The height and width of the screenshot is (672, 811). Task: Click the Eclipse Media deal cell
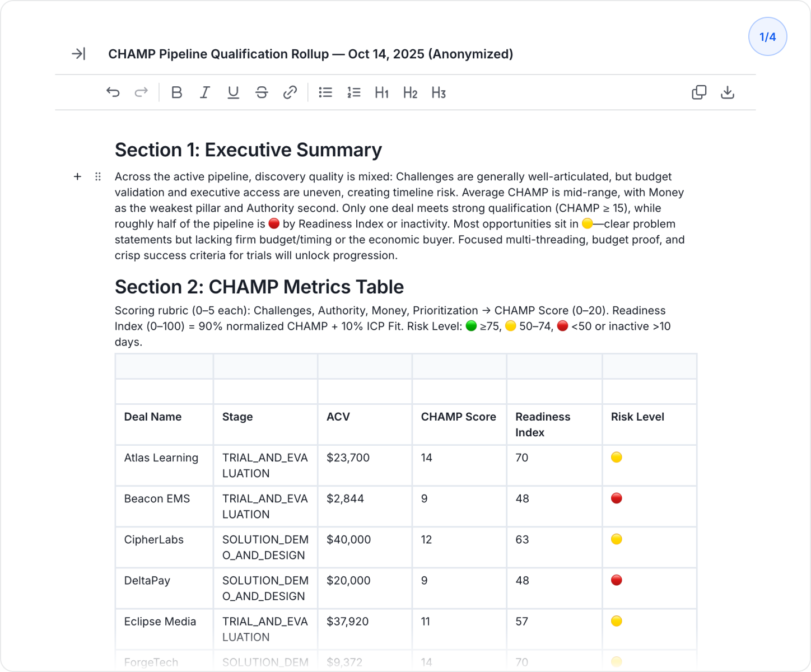tap(164, 629)
